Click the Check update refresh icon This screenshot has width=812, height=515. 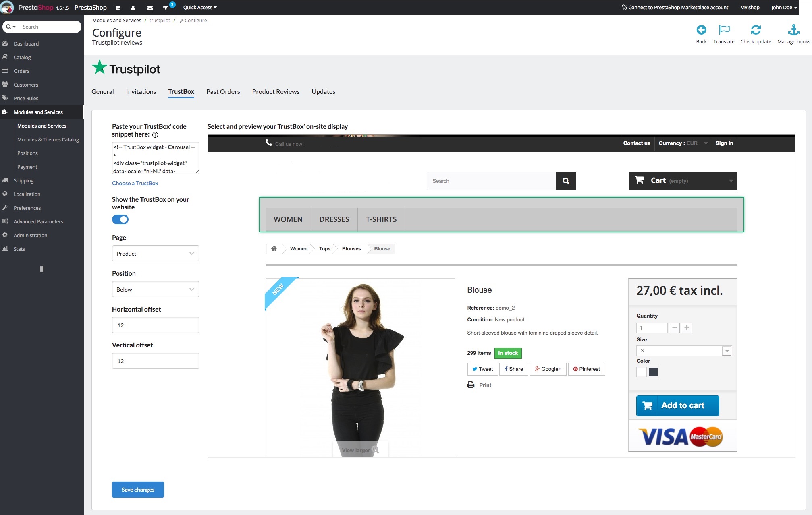(756, 30)
